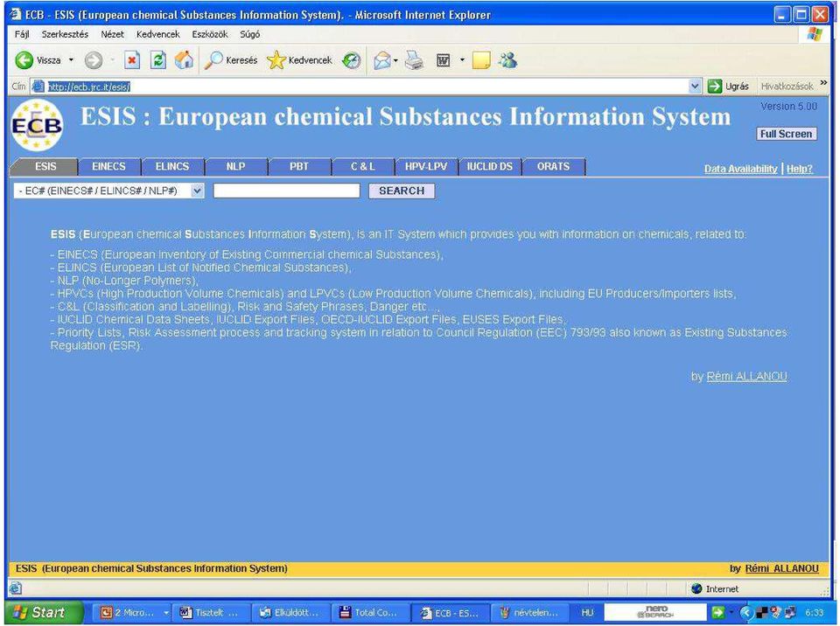Open the Nézet menu
This screenshot has height=626, width=840.
coord(113,34)
